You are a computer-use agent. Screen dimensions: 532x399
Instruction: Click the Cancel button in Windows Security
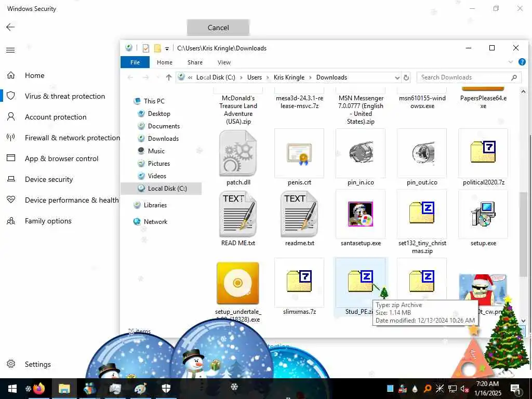click(x=218, y=28)
